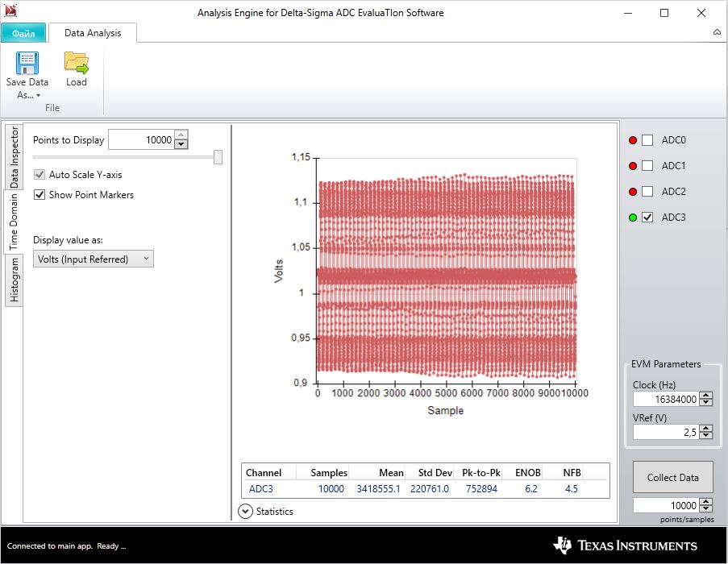The width and height of the screenshot is (728, 564).
Task: Increase VRef (V) with up arrow
Action: [706, 428]
